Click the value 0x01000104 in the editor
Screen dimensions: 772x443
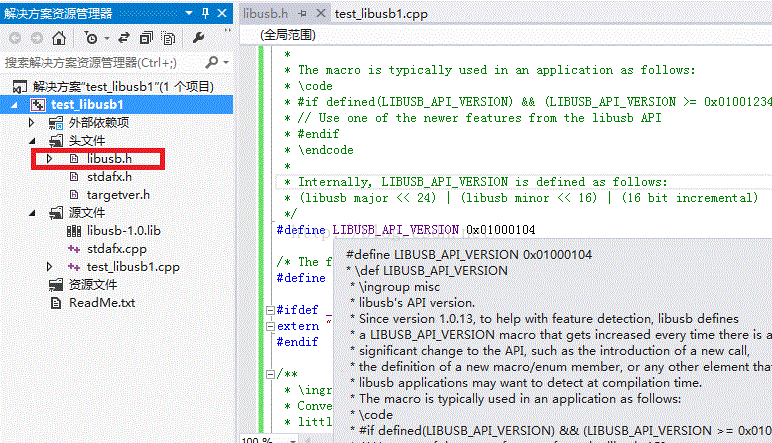tap(501, 230)
